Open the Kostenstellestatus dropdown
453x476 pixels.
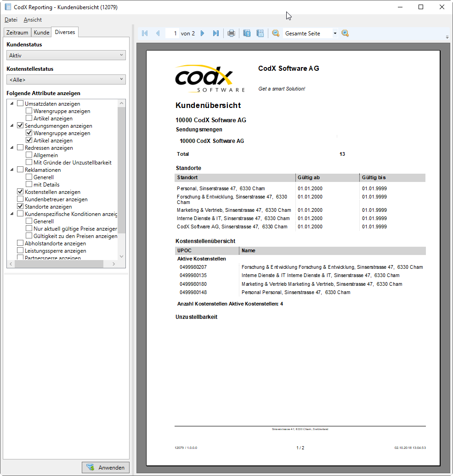(66, 79)
